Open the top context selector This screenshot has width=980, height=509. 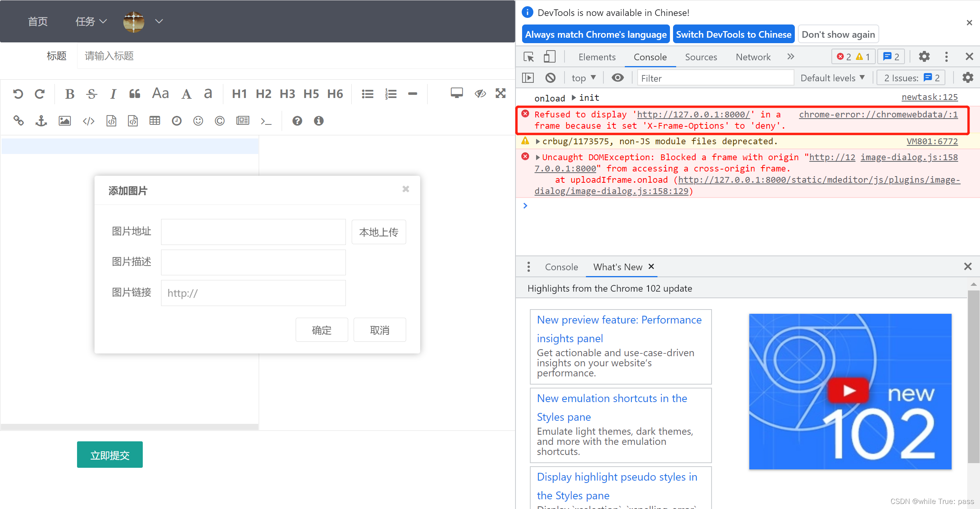pos(584,78)
